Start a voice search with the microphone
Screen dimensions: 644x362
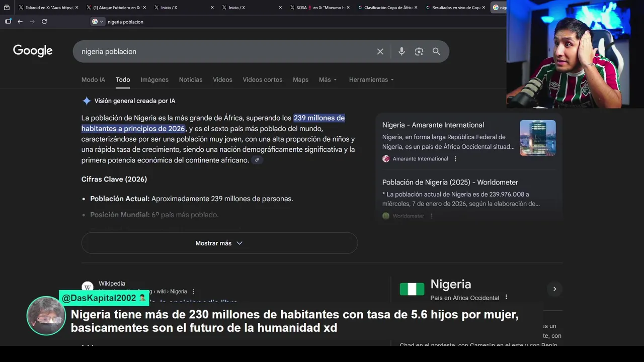coord(401,51)
